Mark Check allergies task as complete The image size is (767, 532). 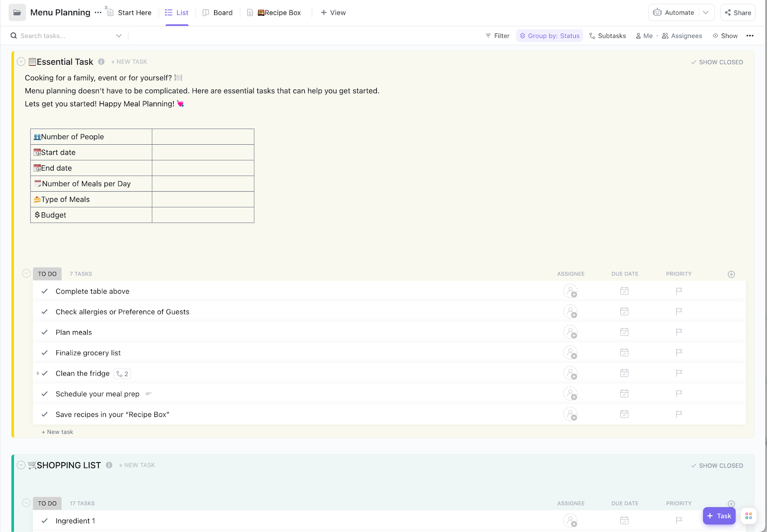(x=45, y=312)
